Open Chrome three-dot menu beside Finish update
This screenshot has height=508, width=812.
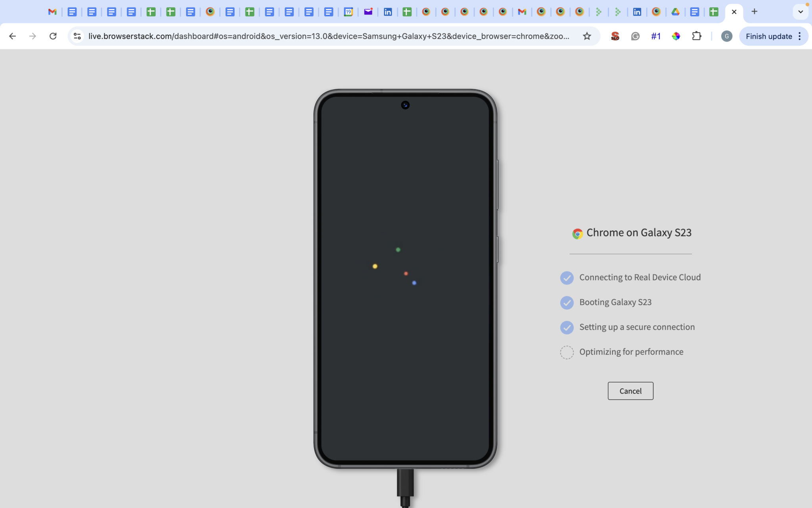[800, 36]
